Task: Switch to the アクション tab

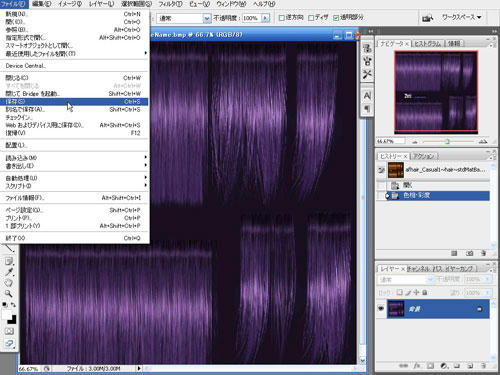Action: click(424, 156)
